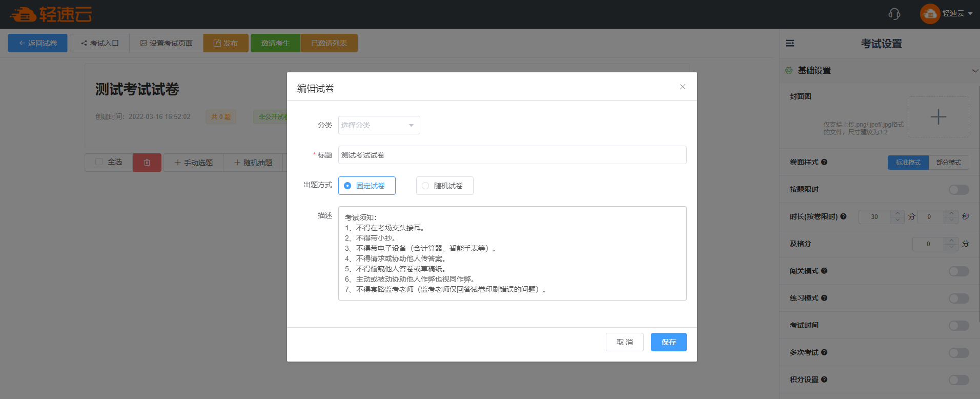Open the 设置考试页面 tab
Image resolution: width=980 pixels, height=399 pixels.
point(166,43)
